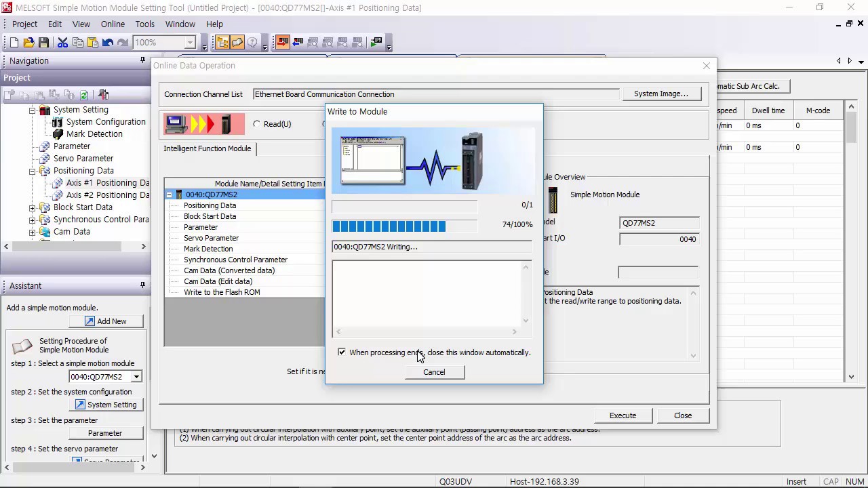Click the Write to module toolbar icon

[x=283, y=43]
